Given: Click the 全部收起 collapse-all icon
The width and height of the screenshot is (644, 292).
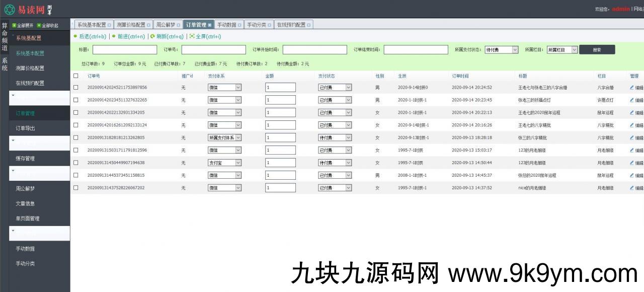Looking at the screenshot, I should pyautogui.click(x=39, y=26).
